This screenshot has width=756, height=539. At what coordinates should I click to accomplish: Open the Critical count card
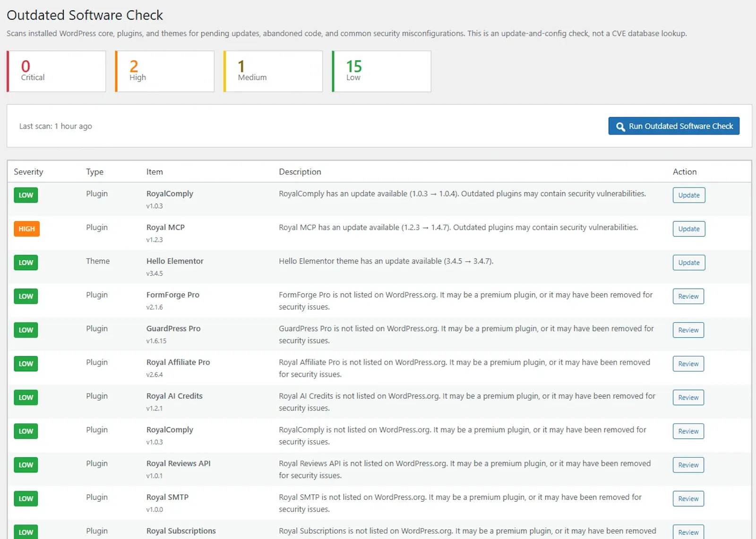point(56,71)
